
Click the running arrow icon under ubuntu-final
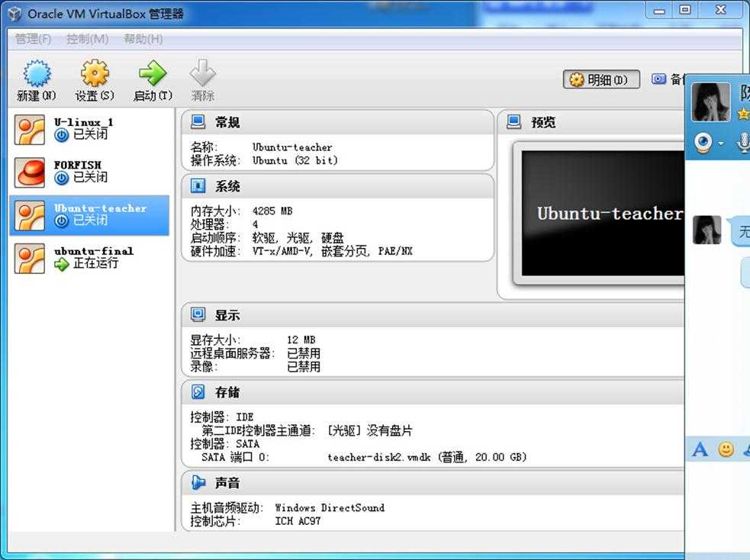pyautogui.click(x=61, y=264)
